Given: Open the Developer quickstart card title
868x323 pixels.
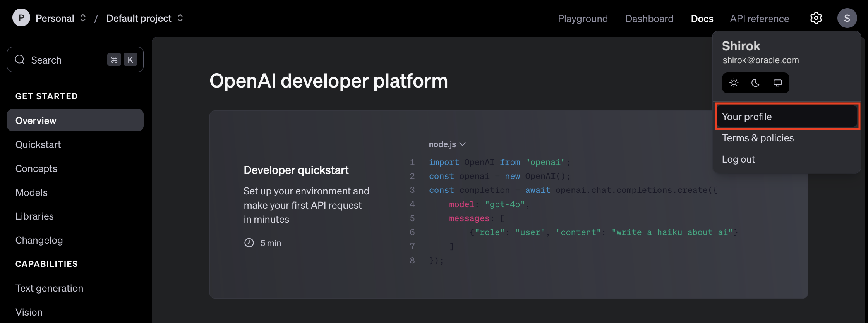Looking at the screenshot, I should (296, 170).
